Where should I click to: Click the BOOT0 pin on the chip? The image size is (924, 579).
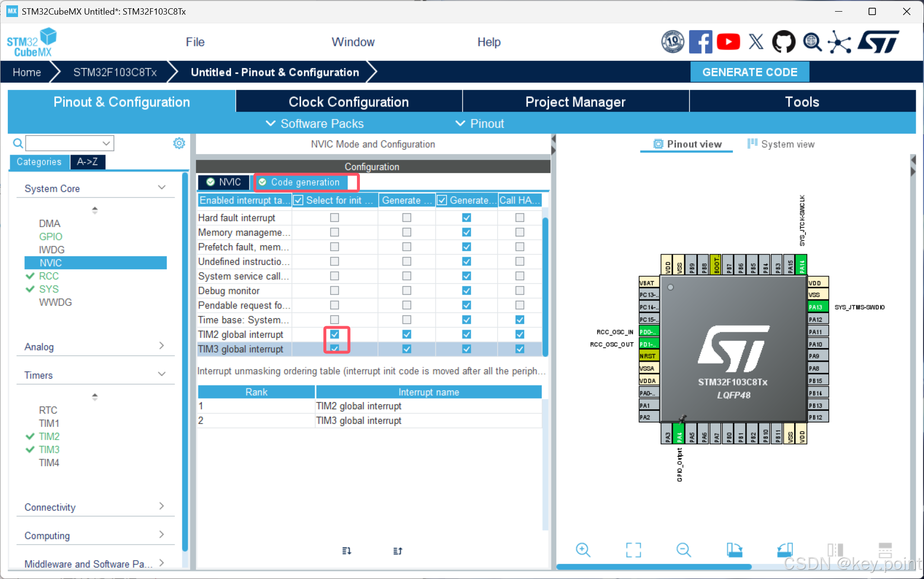point(716,264)
